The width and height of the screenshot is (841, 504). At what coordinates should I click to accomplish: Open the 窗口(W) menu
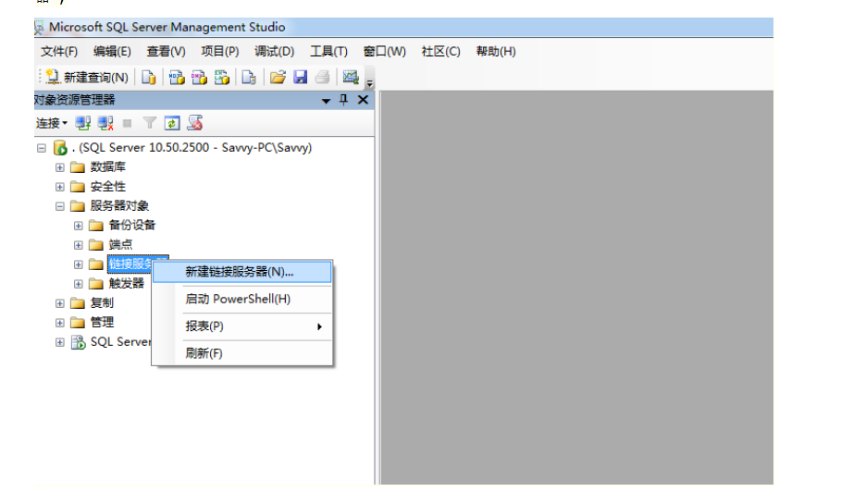pyautogui.click(x=385, y=52)
